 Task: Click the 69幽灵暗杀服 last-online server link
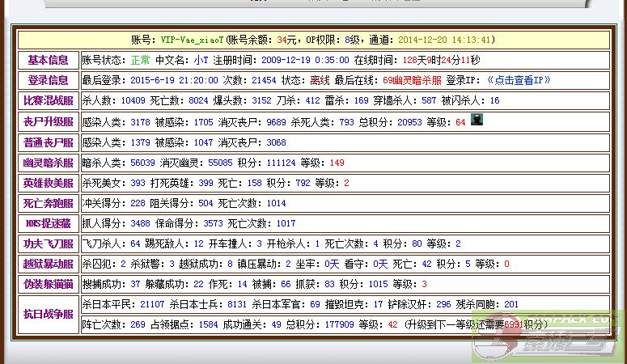[412, 80]
